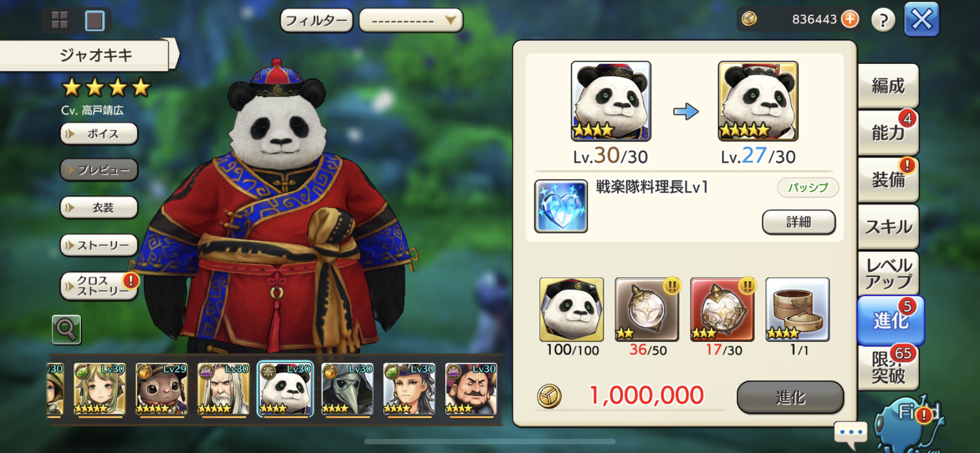Select the white-bearded elder character thumbnail

223,390
